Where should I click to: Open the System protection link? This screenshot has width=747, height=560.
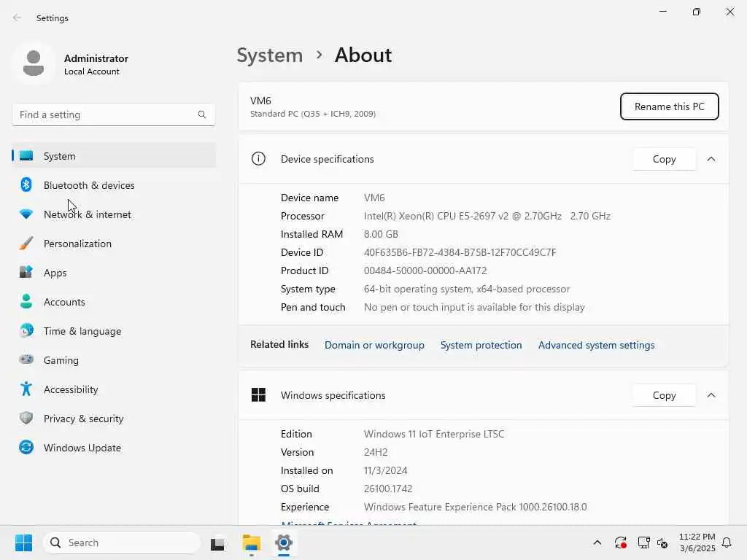[481, 345]
